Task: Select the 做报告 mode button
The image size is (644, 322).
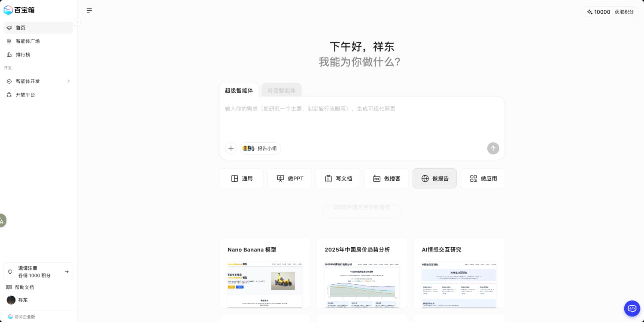Action: tap(434, 178)
